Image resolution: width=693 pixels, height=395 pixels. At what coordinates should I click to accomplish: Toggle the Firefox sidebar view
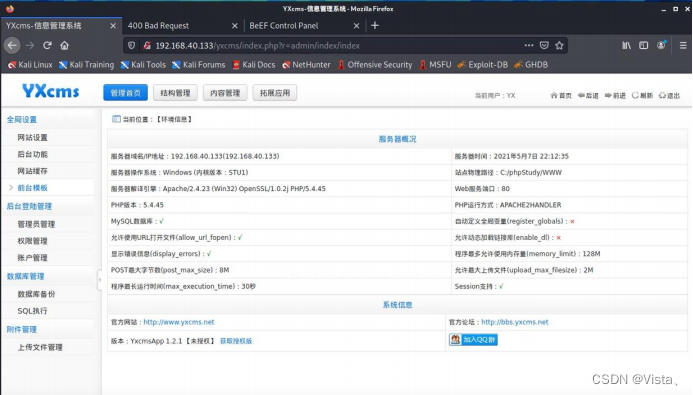[644, 45]
